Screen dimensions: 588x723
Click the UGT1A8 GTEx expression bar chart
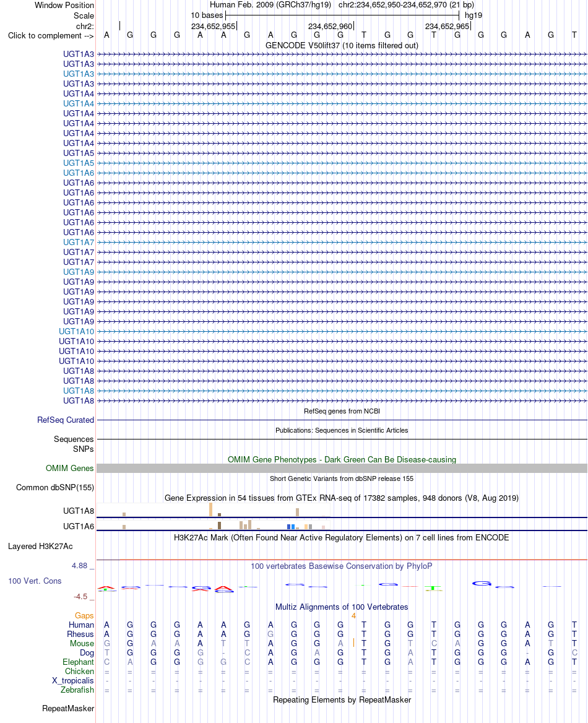pos(213,509)
